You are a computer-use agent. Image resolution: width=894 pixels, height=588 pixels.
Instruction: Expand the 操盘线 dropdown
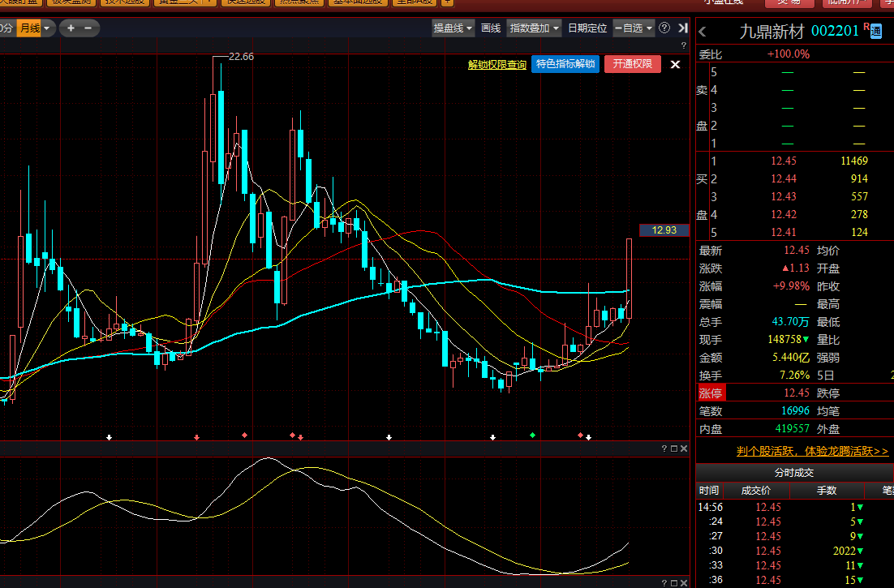point(453,28)
